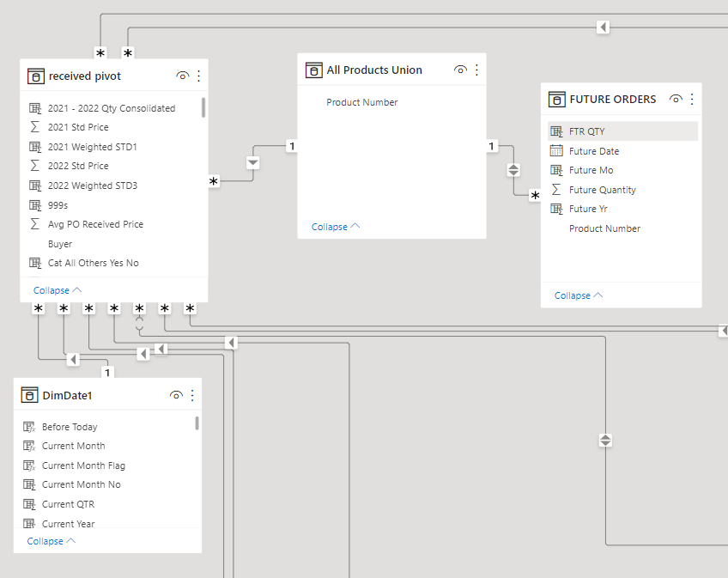Click the many marker right of received pivot
728x578 pixels.
[213, 181]
